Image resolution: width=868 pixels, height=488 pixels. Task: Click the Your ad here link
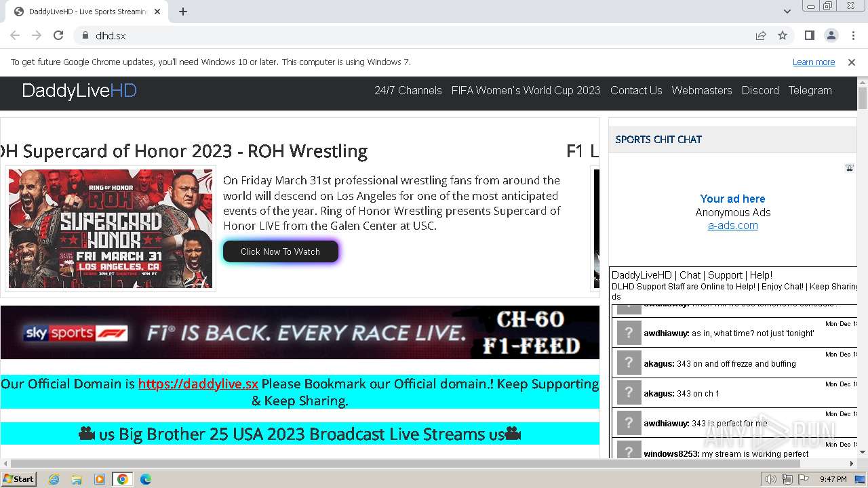pos(732,199)
